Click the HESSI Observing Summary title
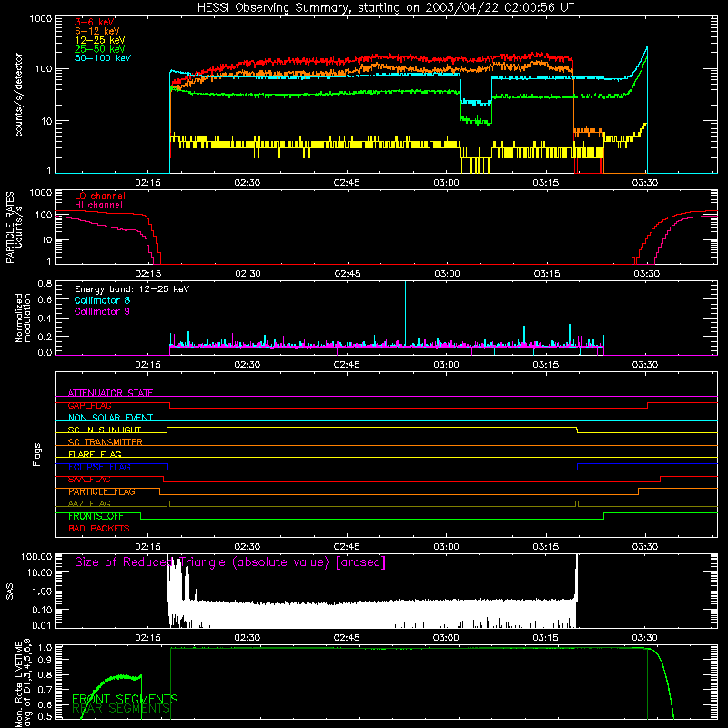 click(385, 8)
